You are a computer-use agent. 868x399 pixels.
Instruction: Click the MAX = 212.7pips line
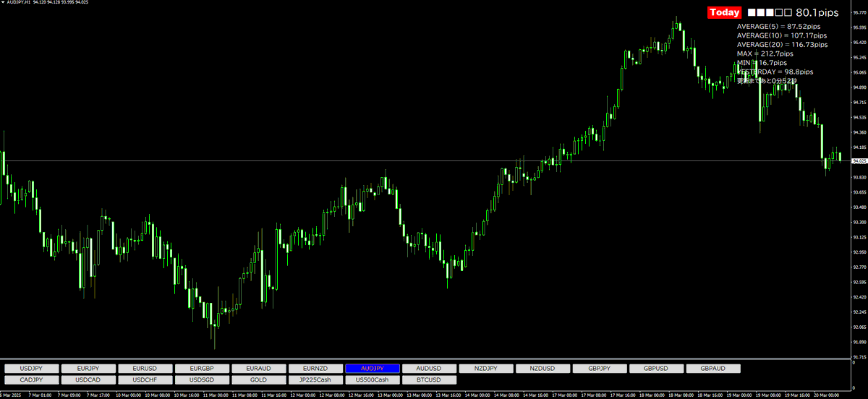coord(765,53)
